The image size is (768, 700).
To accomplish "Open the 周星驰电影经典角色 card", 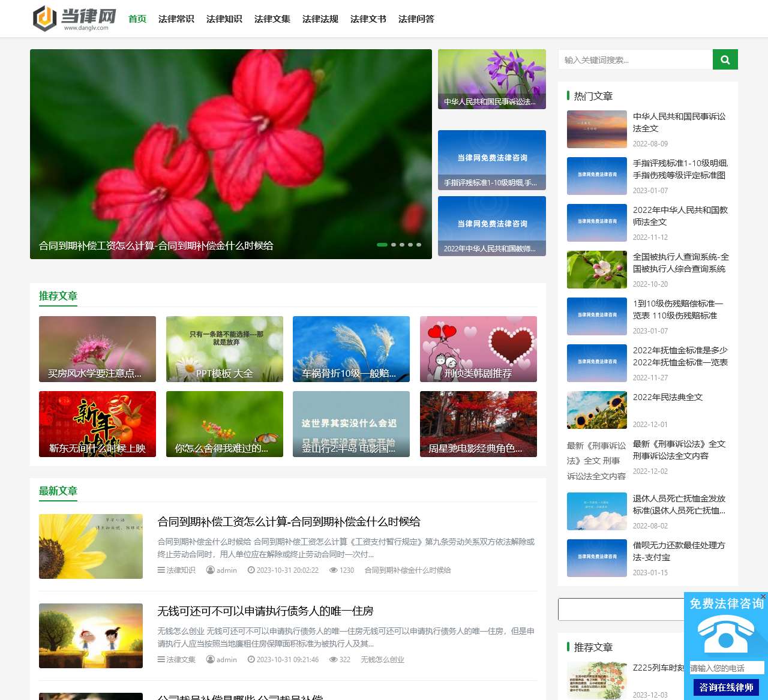I will pos(478,424).
